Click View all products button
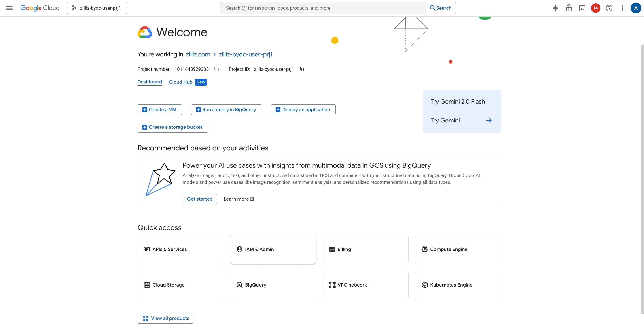644x325 pixels. click(165, 318)
